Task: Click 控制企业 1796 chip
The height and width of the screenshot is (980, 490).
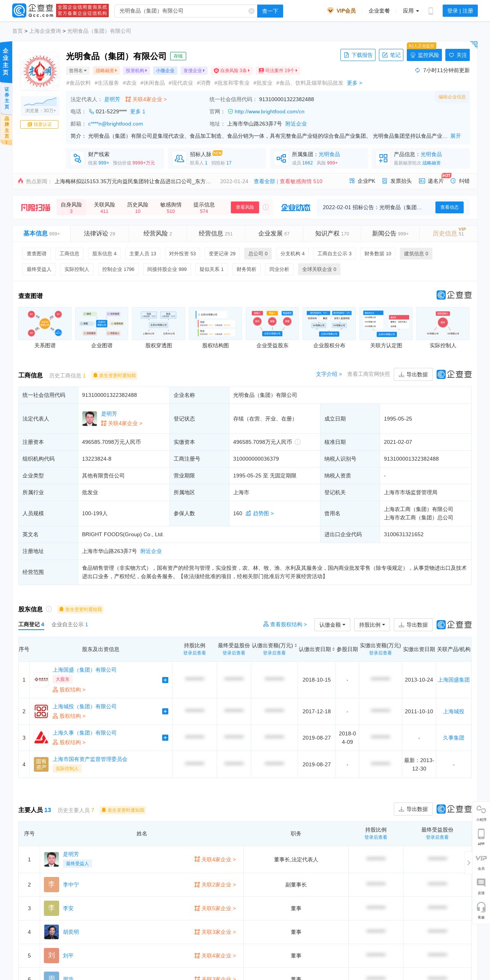Action: [118, 269]
